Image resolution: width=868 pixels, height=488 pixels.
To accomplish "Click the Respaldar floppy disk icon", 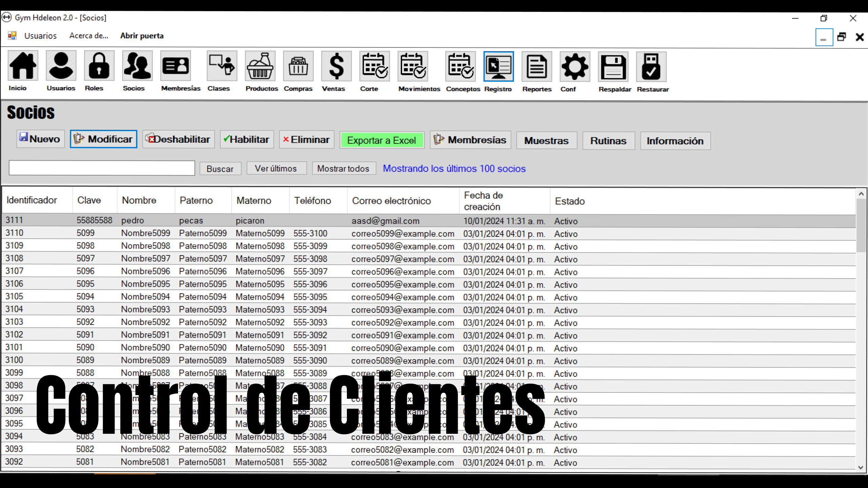I will click(x=613, y=67).
